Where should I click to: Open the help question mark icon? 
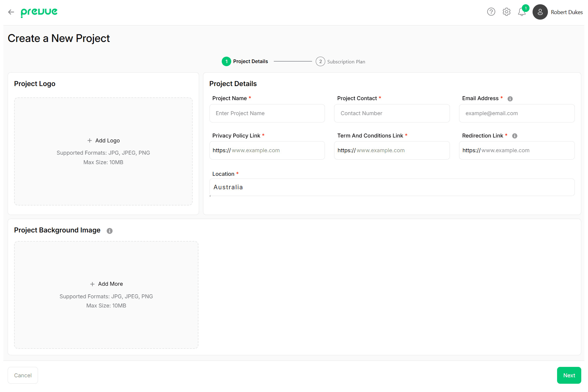point(491,12)
